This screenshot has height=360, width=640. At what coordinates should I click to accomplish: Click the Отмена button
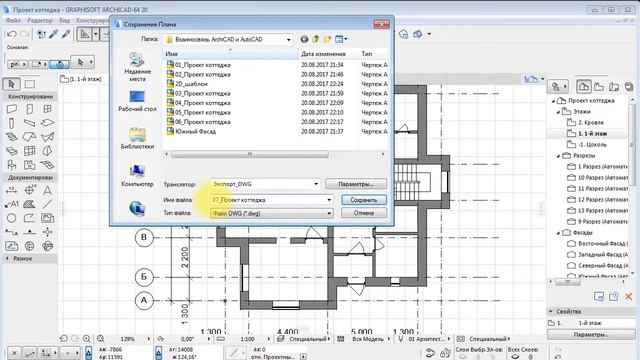pyautogui.click(x=364, y=213)
